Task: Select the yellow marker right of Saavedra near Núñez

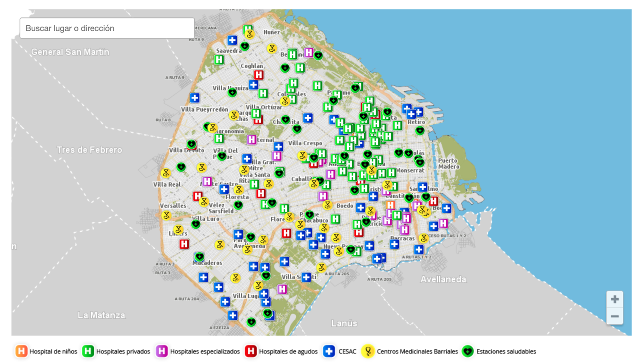Action: [272, 49]
